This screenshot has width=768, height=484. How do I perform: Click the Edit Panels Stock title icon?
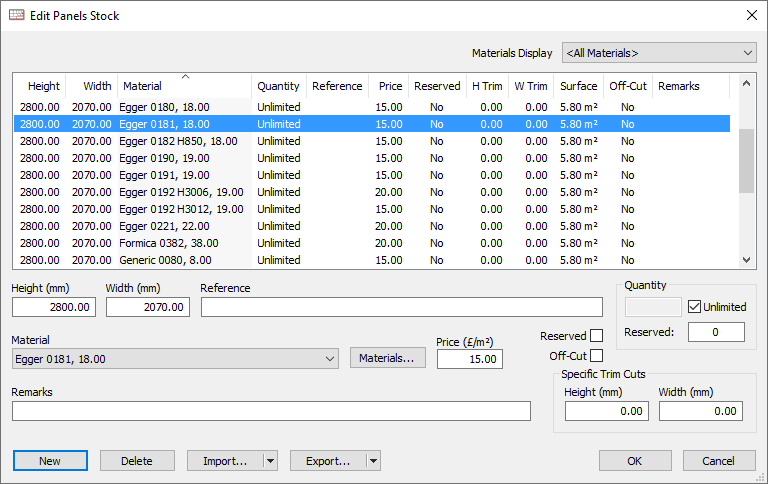pyautogui.click(x=16, y=15)
